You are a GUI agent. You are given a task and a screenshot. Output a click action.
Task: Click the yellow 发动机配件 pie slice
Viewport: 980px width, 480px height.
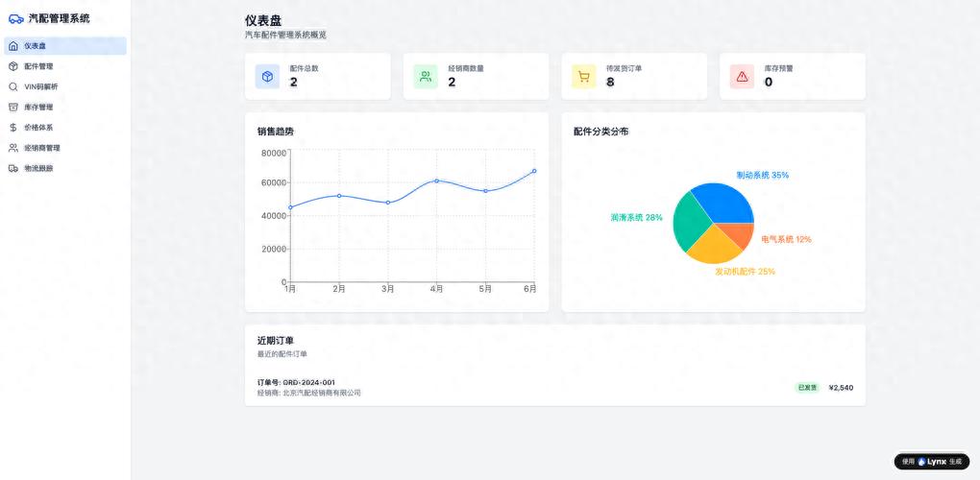714,245
